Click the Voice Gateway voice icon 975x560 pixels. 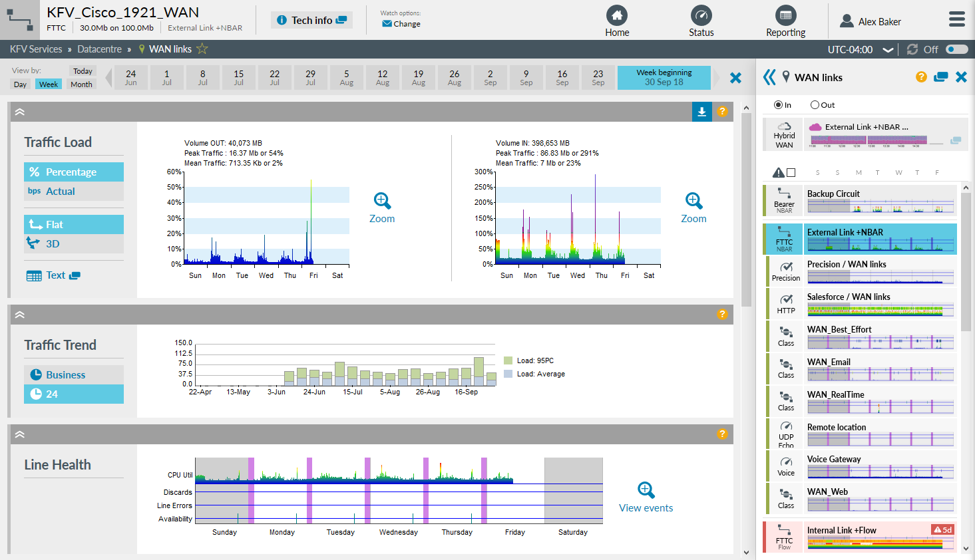coord(786,462)
